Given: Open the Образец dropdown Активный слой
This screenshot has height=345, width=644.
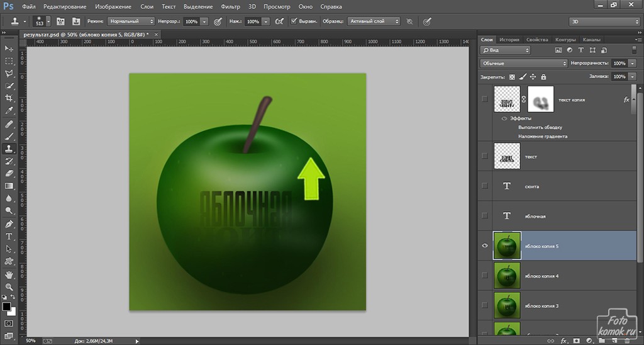Looking at the screenshot, I should pyautogui.click(x=374, y=21).
